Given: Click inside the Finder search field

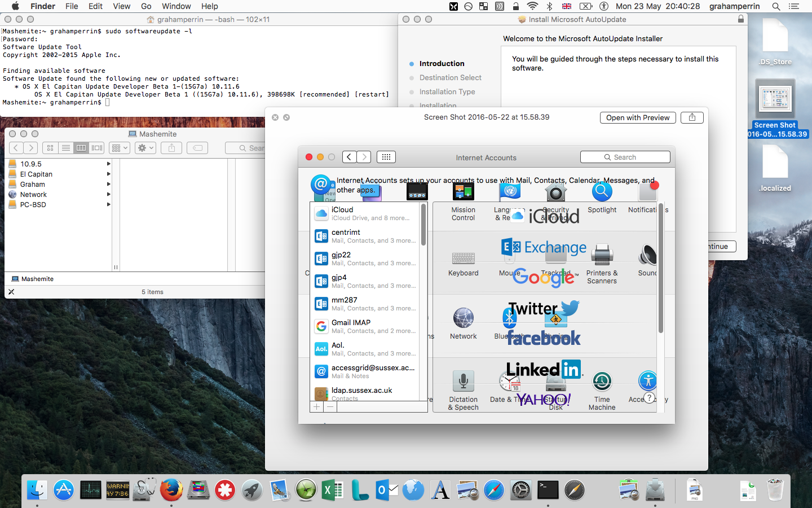Looking at the screenshot, I should tap(246, 148).
